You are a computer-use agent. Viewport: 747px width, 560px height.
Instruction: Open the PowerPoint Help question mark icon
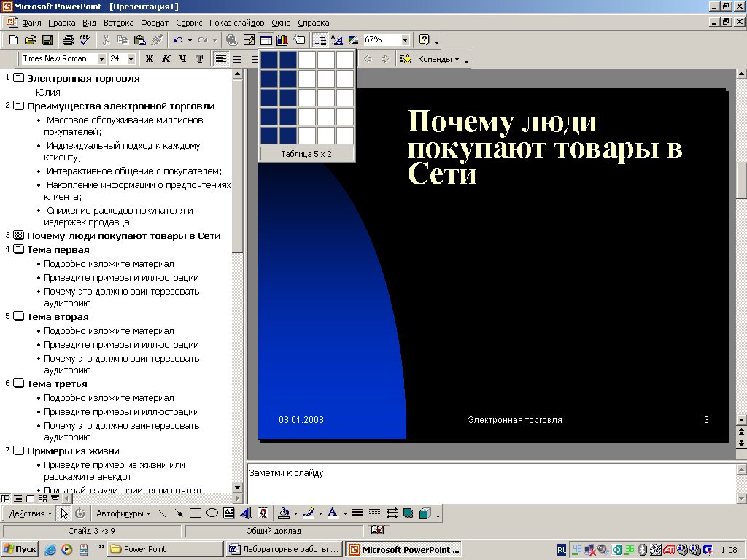coord(424,40)
